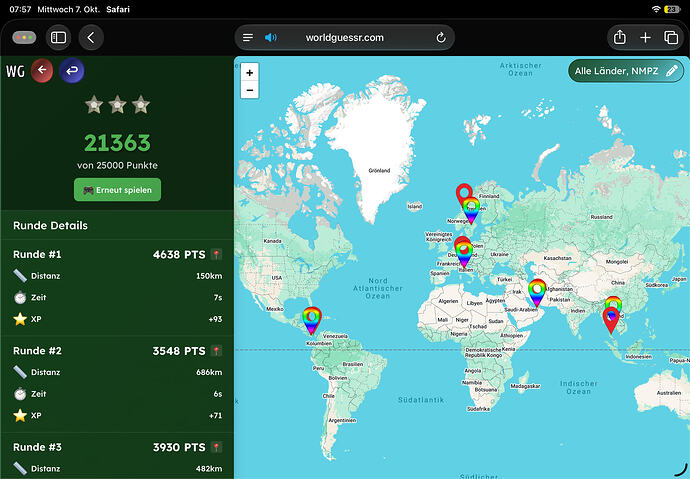Select the Runde #2 heading
690x479 pixels.
click(x=37, y=351)
